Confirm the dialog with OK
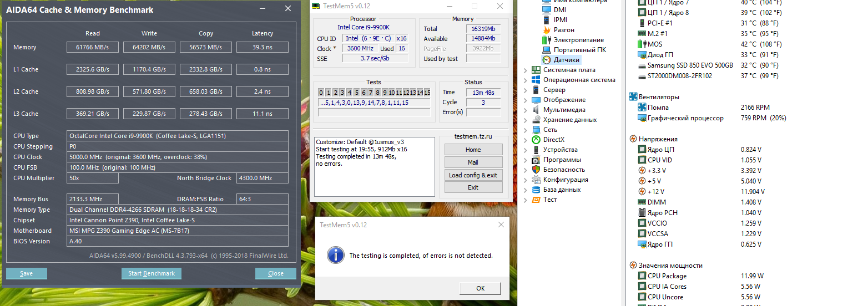 pos(481,288)
